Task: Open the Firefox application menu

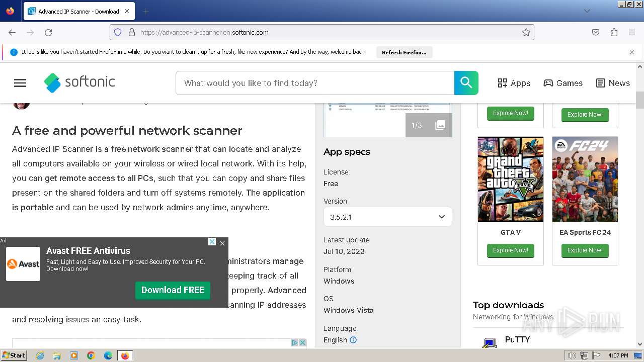Action: click(632, 32)
